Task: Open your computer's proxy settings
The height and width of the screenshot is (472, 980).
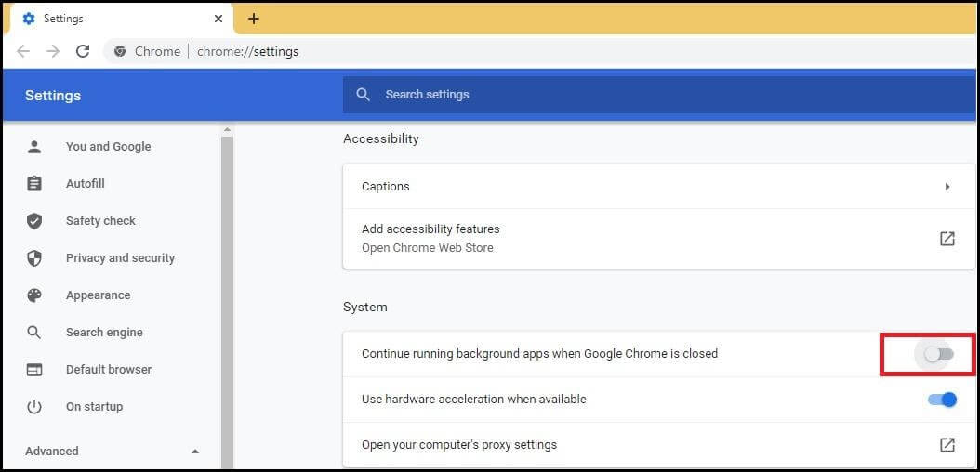Action: pos(658,445)
